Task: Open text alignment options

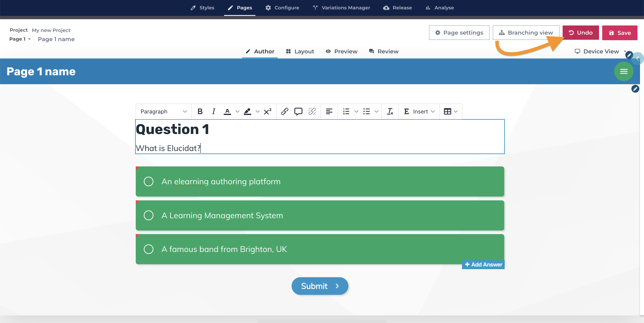Action: click(329, 111)
